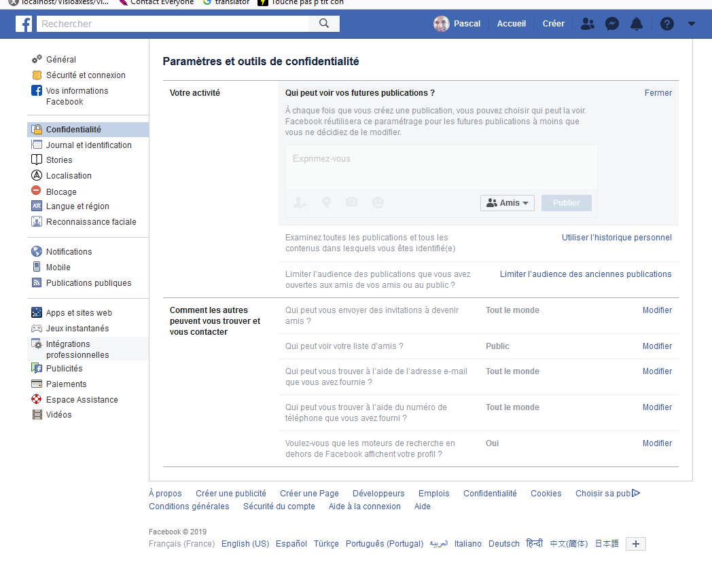Click the location pin icon in composer

tap(327, 202)
